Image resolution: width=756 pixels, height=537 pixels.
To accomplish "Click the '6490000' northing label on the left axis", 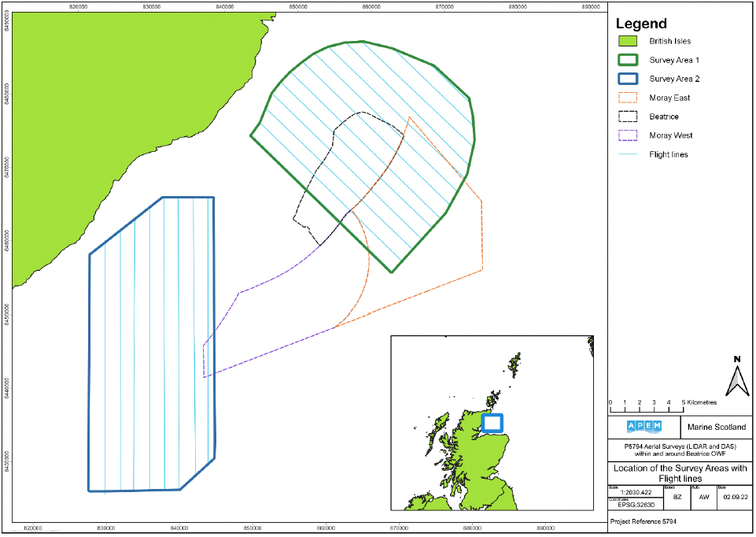I will [7, 22].
